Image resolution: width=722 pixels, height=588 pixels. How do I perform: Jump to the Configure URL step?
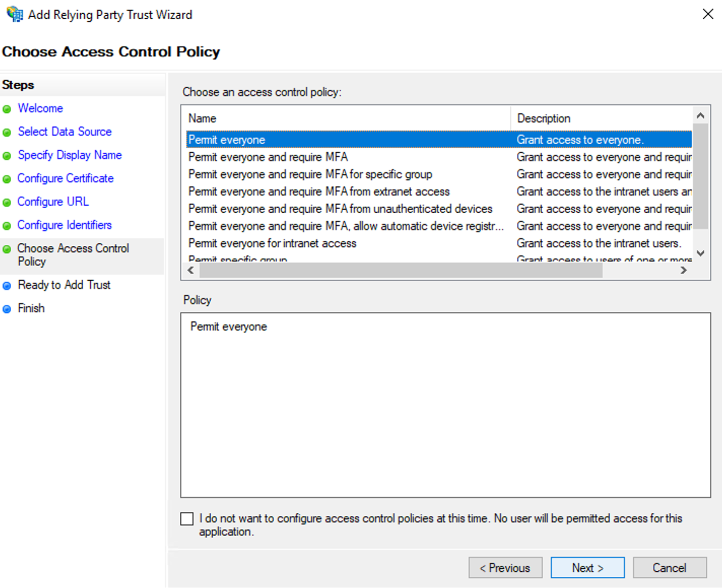(x=53, y=202)
